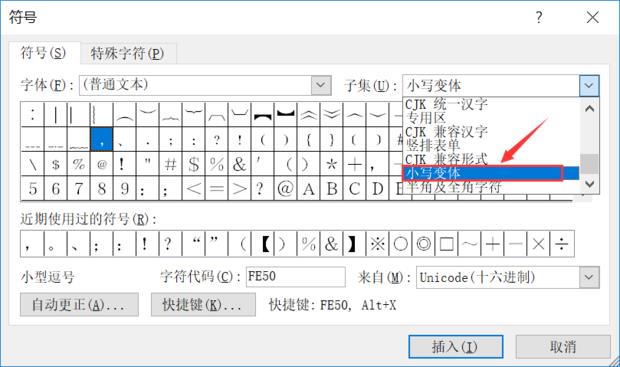This screenshot has height=367, width=620.
Task: Pick the letter A symbol cell
Action: pos(308,189)
